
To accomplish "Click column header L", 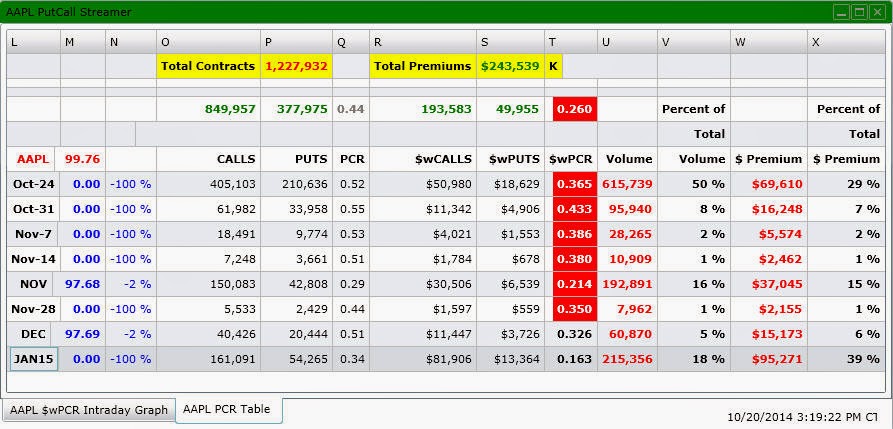I will pyautogui.click(x=33, y=42).
